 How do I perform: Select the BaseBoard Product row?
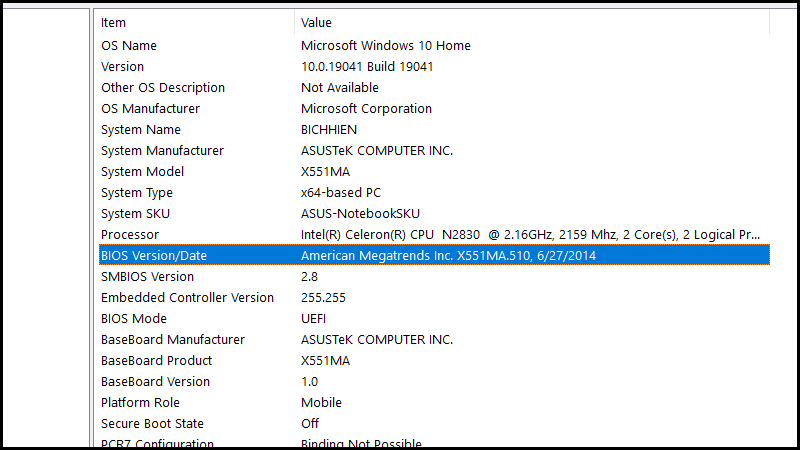pos(156,360)
